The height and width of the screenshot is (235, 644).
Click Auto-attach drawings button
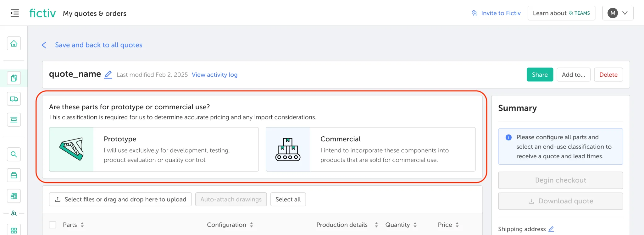coord(231,199)
